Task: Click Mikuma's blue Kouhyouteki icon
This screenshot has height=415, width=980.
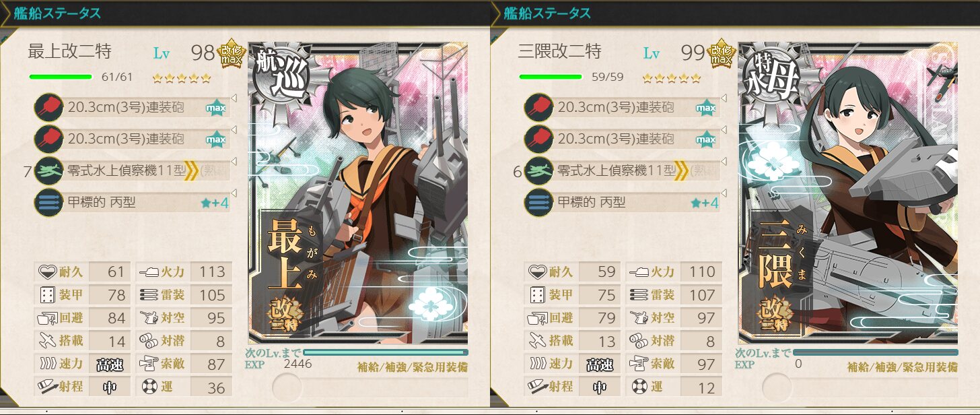Action: pyautogui.click(x=538, y=203)
